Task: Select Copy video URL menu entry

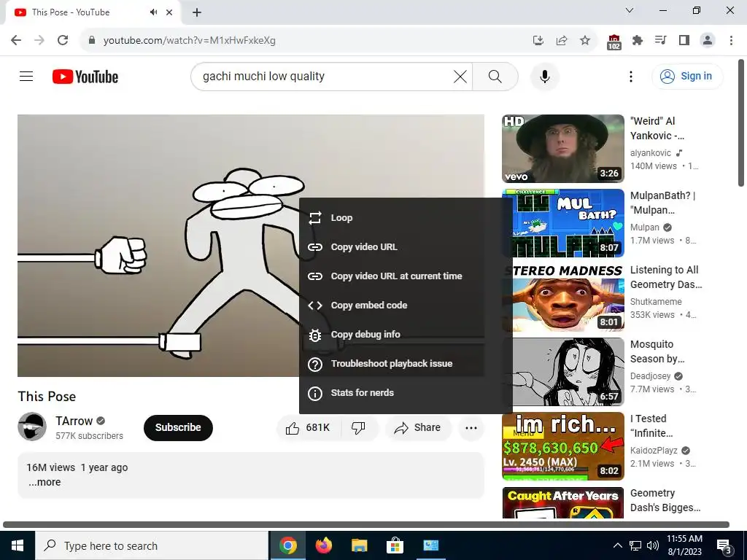Action: (x=405, y=246)
